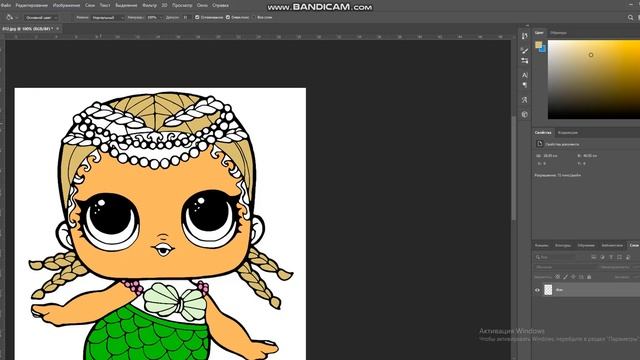640x360 pixels.
Task: Hide the Фон layer with eye icon
Action: point(537,290)
